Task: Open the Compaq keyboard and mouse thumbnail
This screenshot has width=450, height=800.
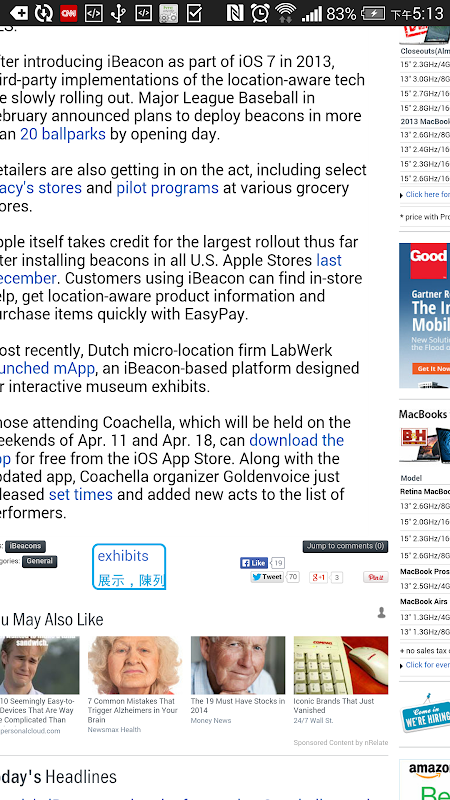Action: [341, 665]
